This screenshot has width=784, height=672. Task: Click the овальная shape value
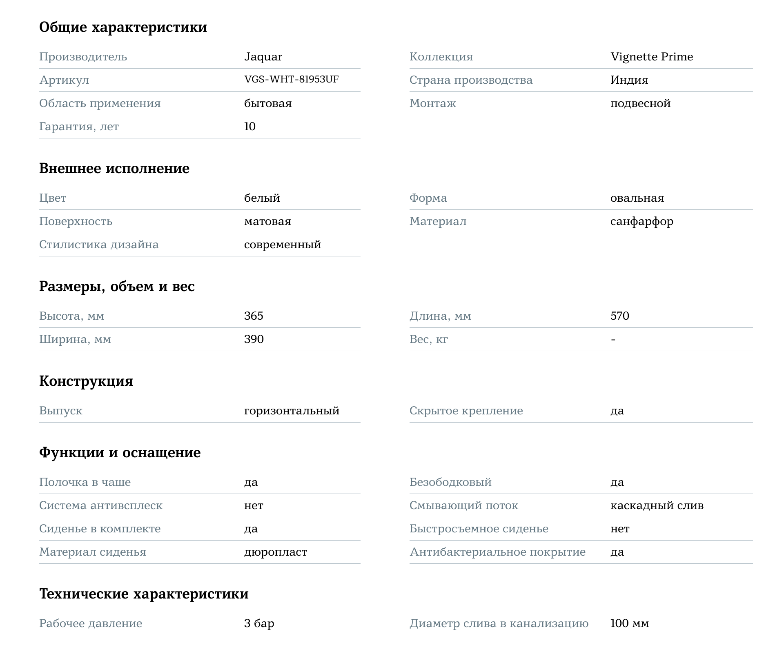point(637,198)
